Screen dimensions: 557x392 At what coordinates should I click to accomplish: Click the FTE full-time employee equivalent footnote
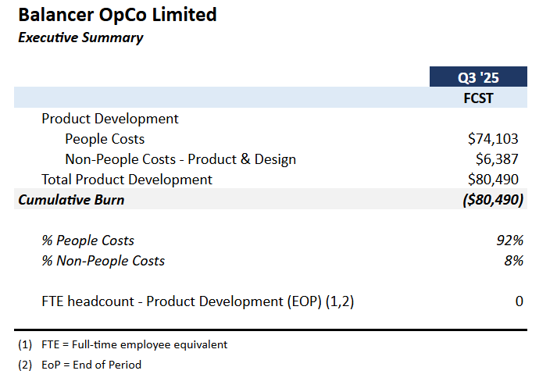[x=134, y=345]
